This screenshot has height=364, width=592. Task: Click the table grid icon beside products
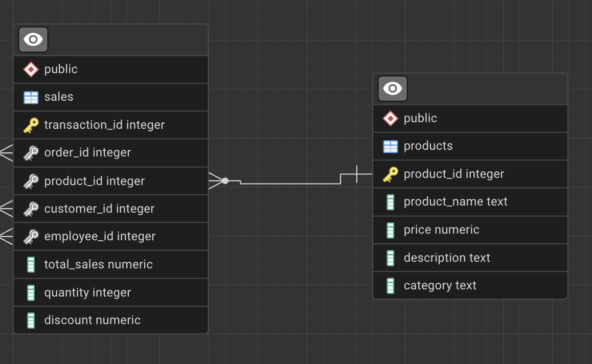point(391,146)
